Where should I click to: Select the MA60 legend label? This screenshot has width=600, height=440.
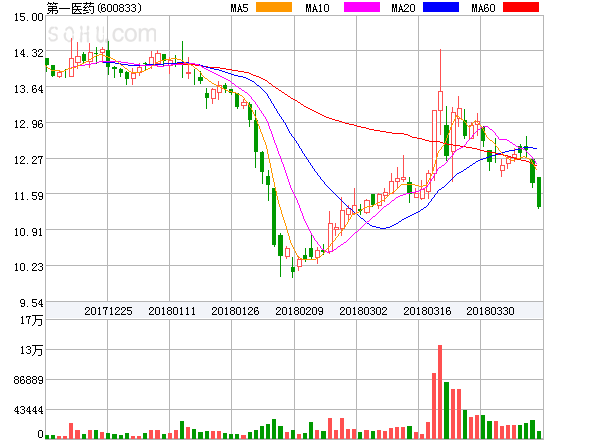(x=483, y=8)
